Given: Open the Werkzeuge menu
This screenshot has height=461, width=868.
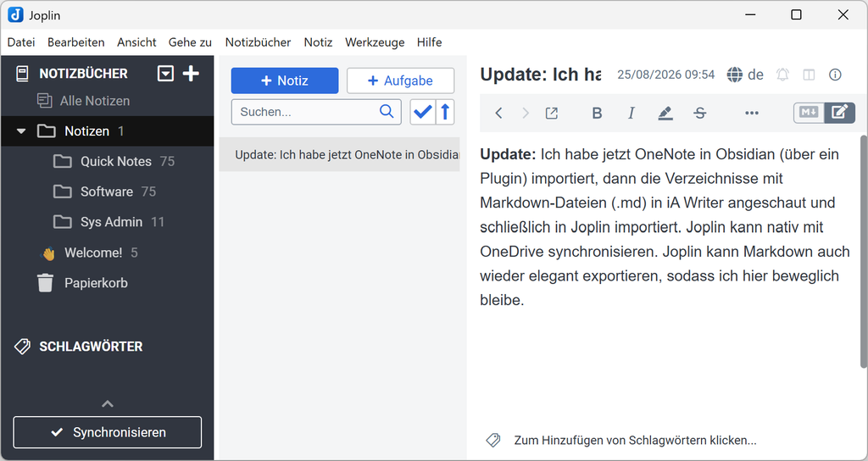Looking at the screenshot, I should [x=375, y=42].
